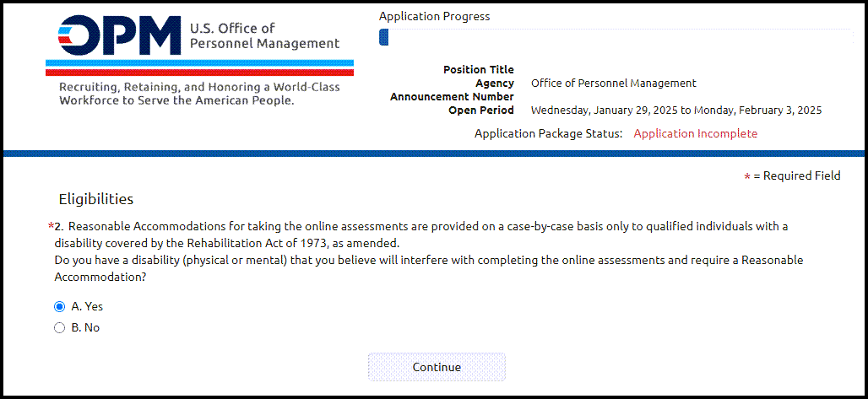Click the 'A. Yes' option label
The image size is (868, 399).
coord(87,306)
